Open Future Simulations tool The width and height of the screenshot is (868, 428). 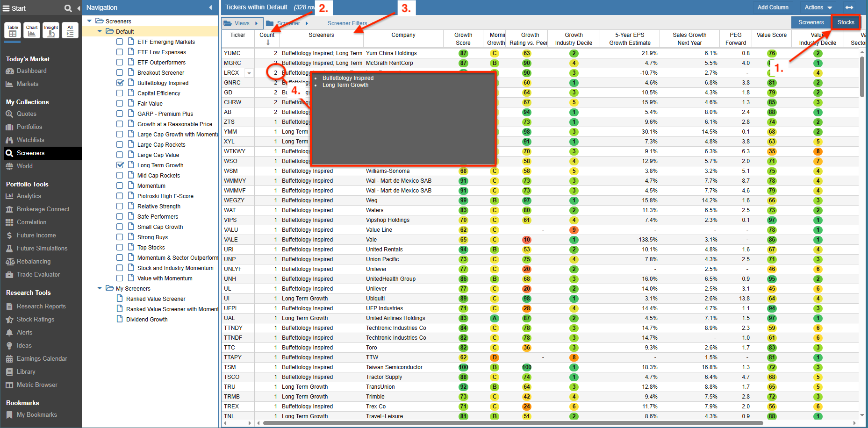coord(42,249)
